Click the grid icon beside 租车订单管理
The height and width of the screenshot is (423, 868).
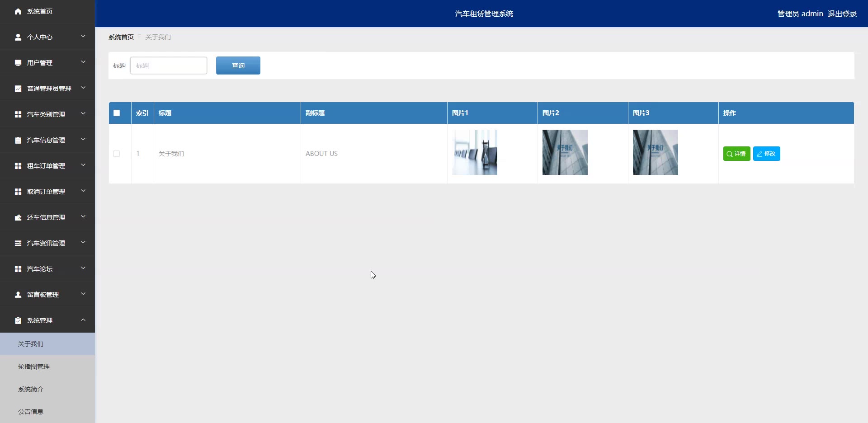18,166
